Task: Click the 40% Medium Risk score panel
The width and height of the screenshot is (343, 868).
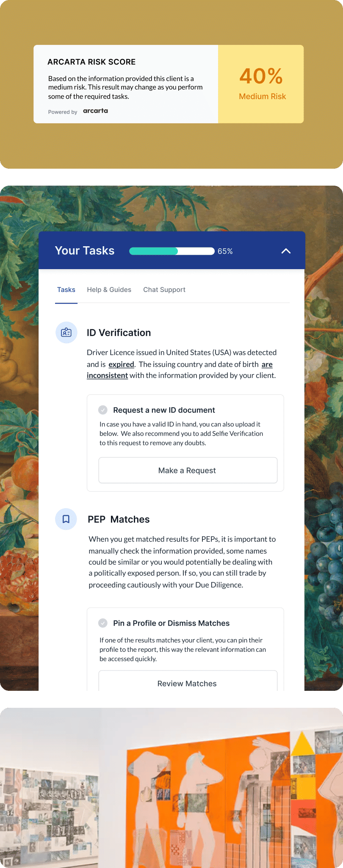Action: [261, 84]
